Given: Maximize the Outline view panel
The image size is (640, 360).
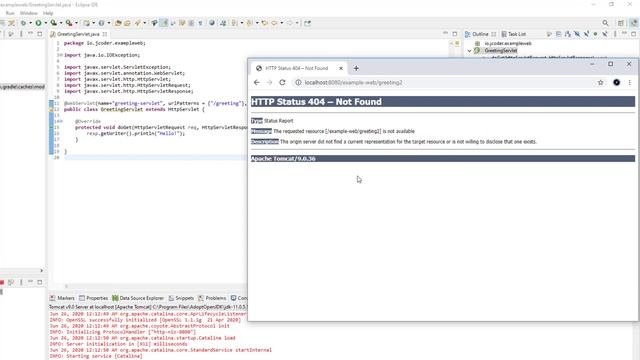Looking at the screenshot, I should (633, 34).
